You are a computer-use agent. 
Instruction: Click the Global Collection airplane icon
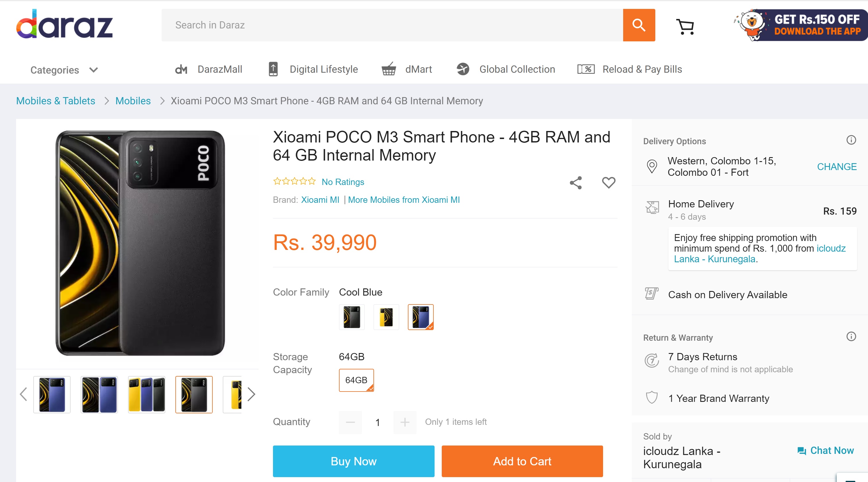coord(463,69)
